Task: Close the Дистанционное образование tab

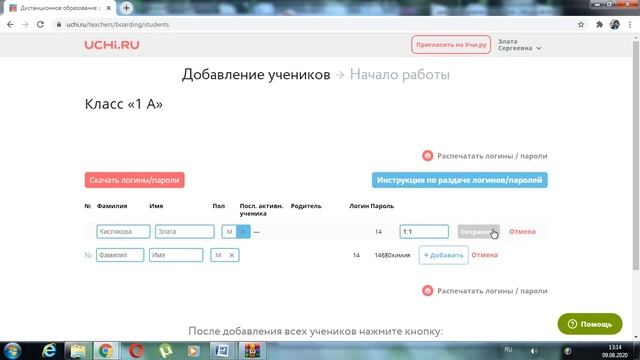Action: (x=109, y=8)
